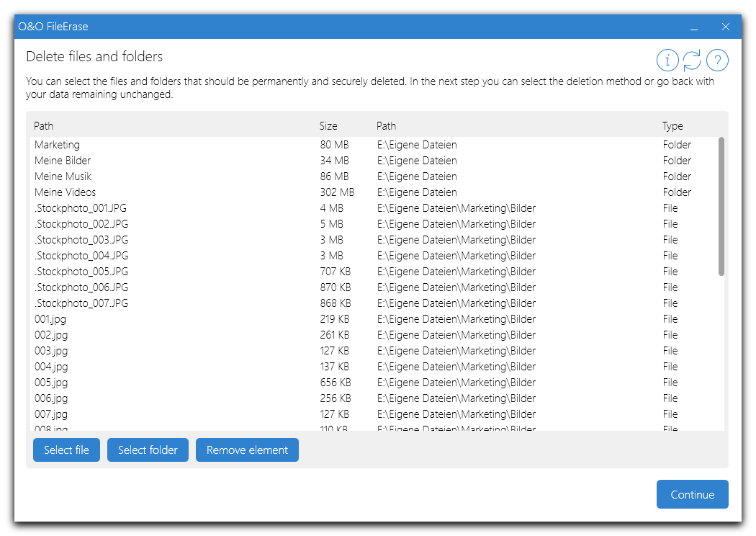Close the O&O FileErase window
This screenshot has height=536, width=756.
pos(726,27)
